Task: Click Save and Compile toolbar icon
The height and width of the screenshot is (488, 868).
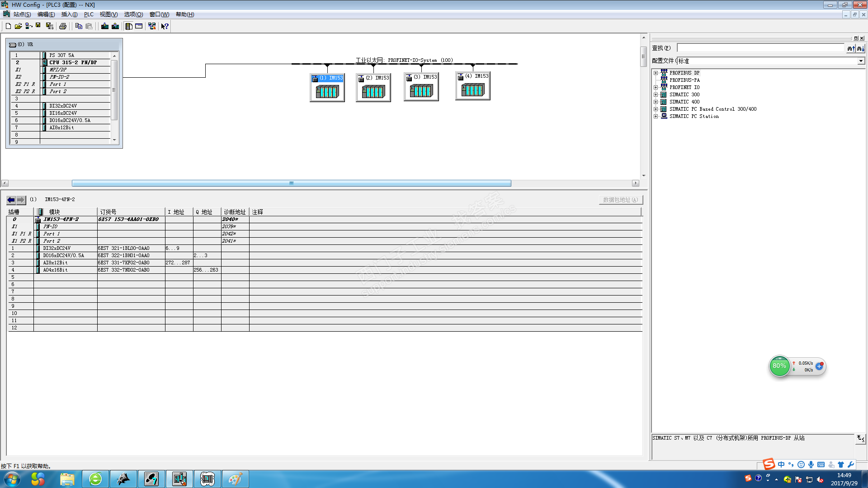Action: coord(50,26)
